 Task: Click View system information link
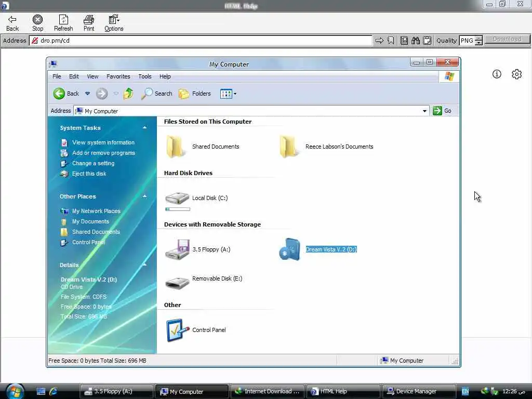103,142
